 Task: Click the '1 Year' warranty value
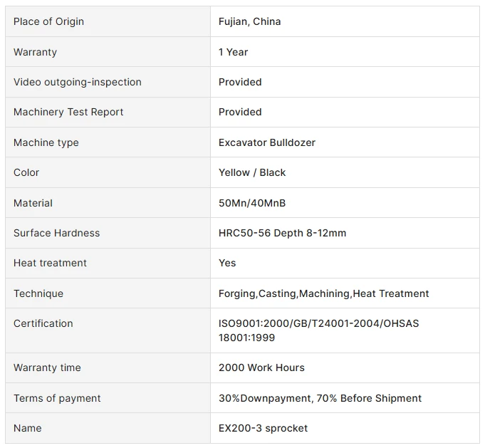(x=233, y=52)
